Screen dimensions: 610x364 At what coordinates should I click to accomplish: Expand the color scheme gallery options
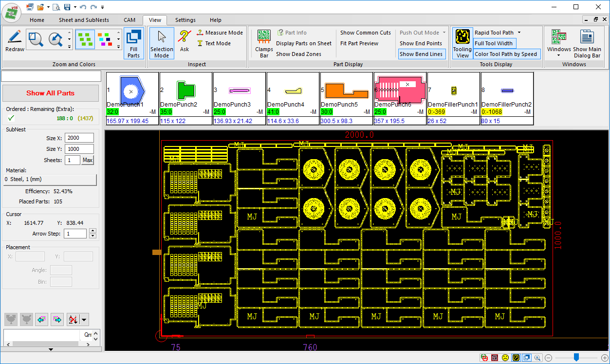pyautogui.click(x=119, y=47)
